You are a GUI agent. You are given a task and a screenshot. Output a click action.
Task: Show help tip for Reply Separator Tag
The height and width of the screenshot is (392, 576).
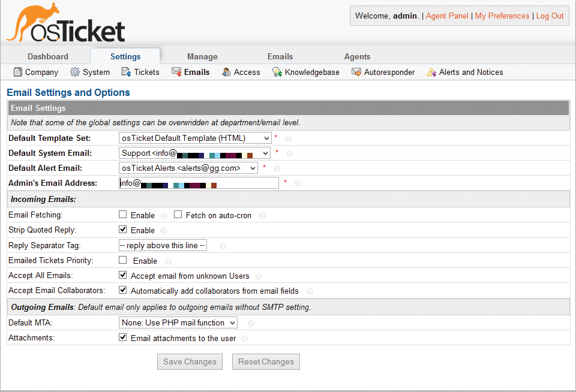coord(223,246)
